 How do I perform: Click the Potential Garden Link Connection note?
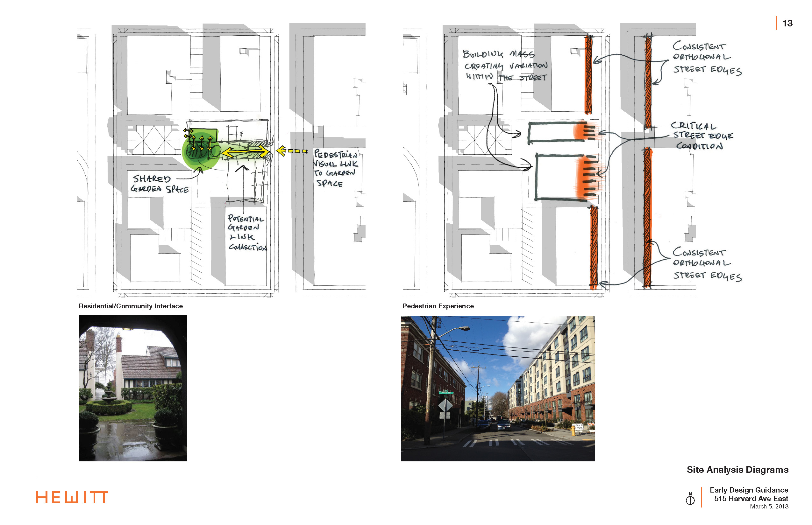click(x=247, y=233)
